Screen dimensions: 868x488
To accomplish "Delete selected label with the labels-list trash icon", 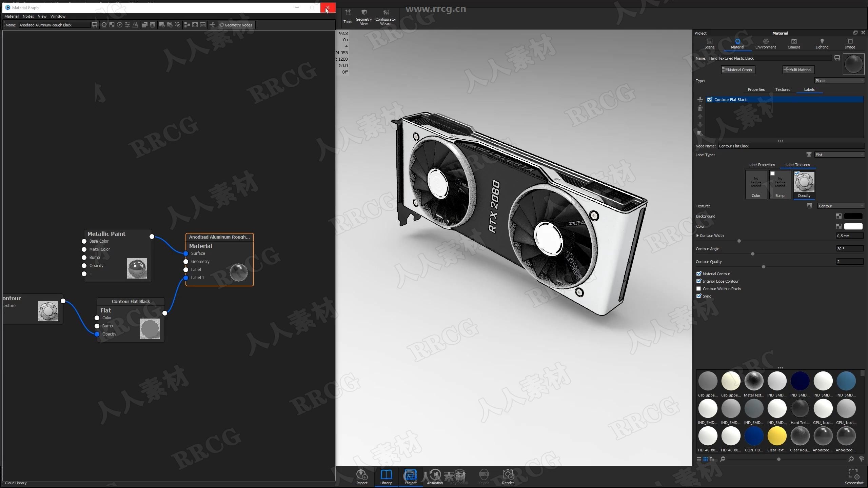I will tap(700, 108).
